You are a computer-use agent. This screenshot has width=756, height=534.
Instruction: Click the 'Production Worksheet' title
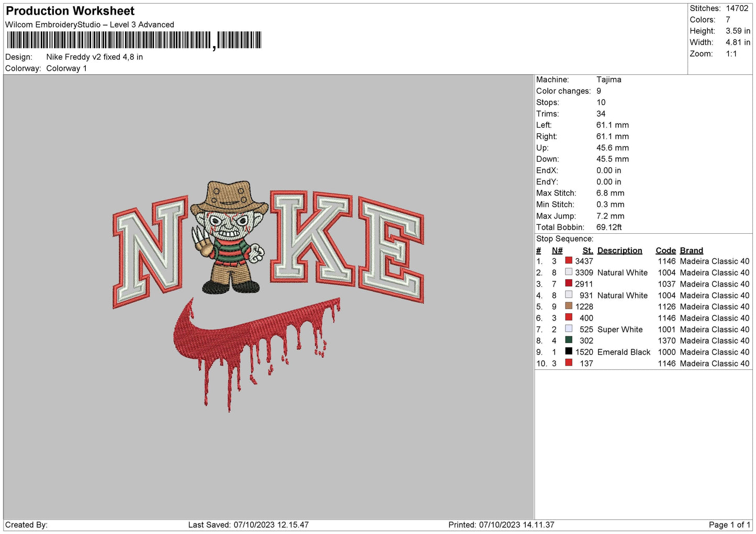[x=70, y=11]
